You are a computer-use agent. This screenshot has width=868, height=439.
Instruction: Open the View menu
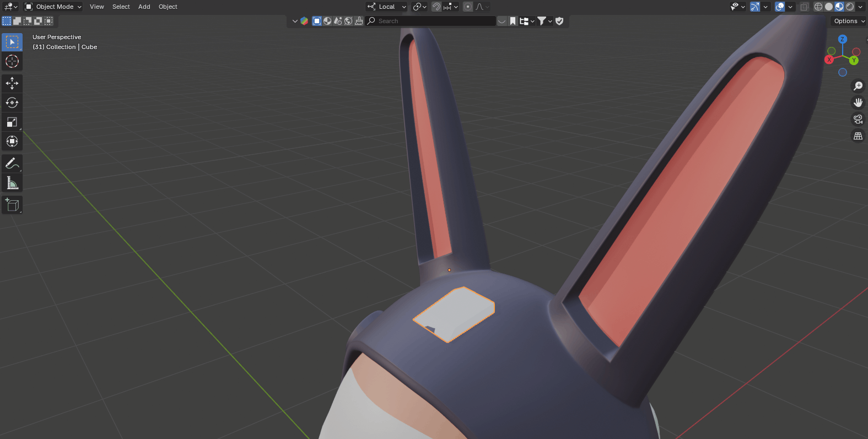point(97,7)
